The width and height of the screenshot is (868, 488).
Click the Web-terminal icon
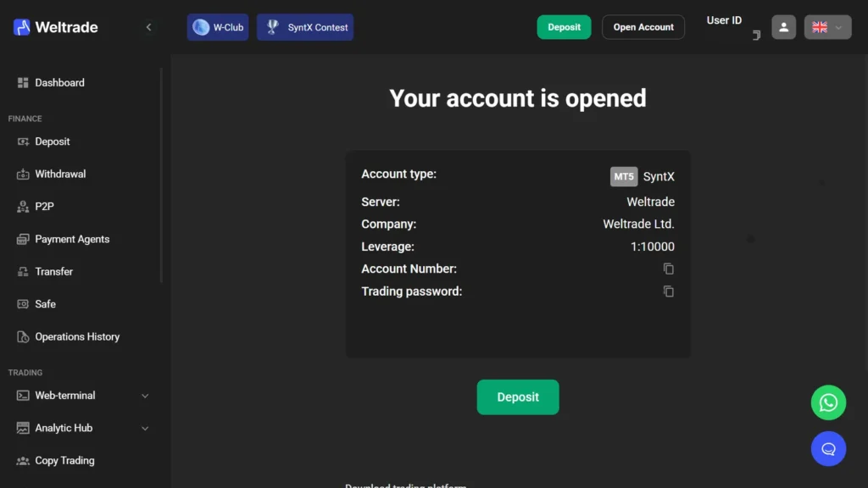23,396
